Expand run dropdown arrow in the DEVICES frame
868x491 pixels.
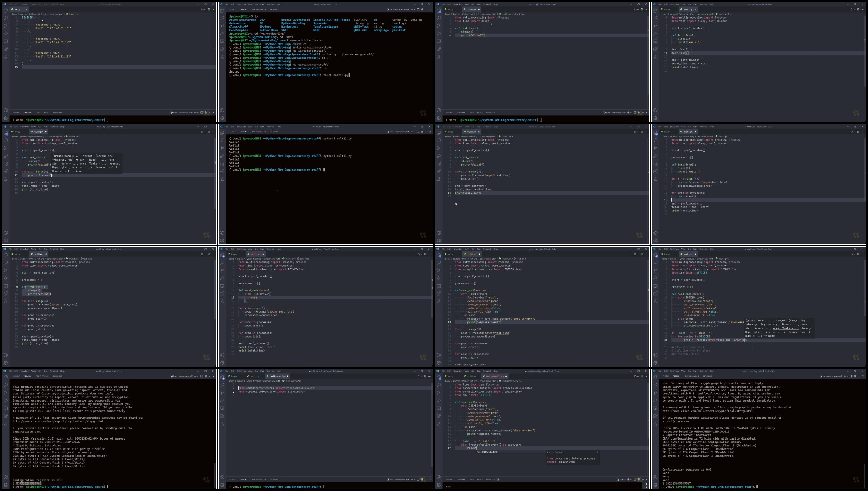205,9
